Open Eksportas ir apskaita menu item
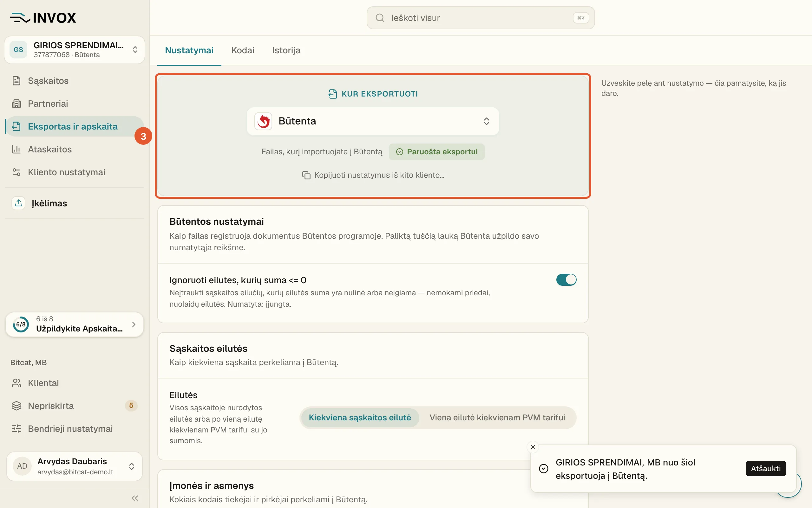This screenshot has height=508, width=812. pyautogui.click(x=75, y=126)
